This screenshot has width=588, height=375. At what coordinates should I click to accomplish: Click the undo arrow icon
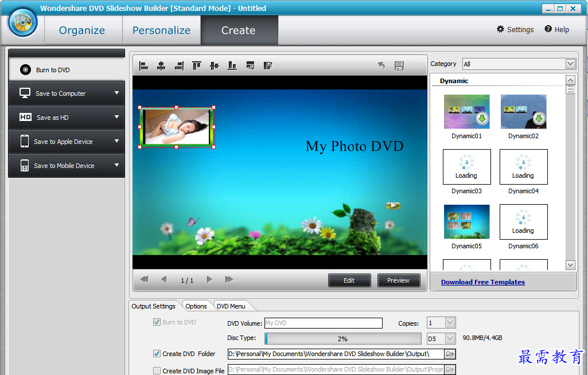(x=381, y=66)
